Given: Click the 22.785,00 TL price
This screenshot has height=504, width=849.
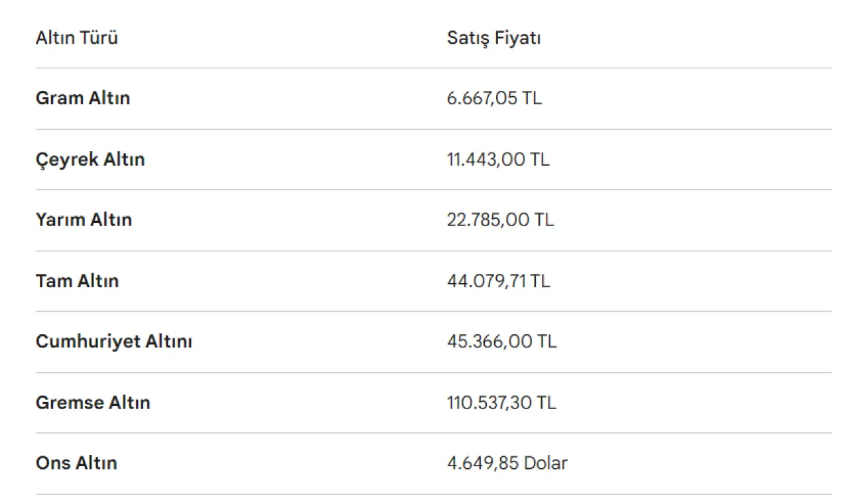Looking at the screenshot, I should pos(500,220).
